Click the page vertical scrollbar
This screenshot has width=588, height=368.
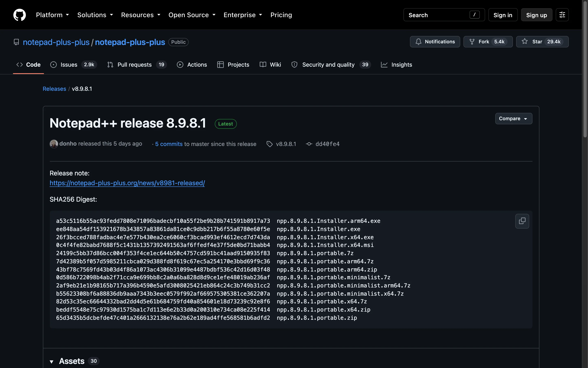[585, 69]
